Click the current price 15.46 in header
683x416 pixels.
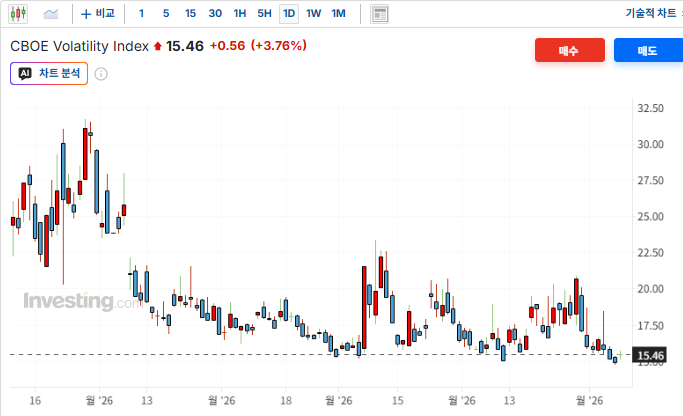(x=185, y=46)
